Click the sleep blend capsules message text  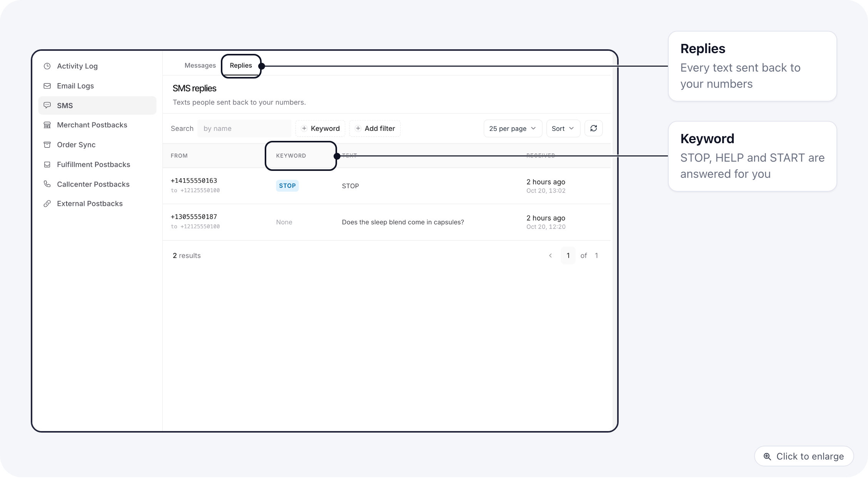[403, 222]
